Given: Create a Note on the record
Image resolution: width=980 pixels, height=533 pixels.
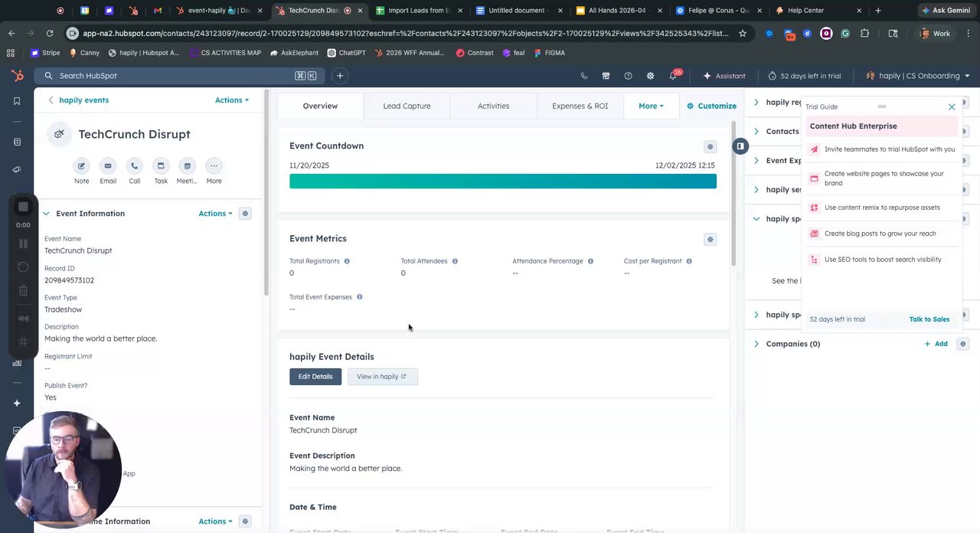Looking at the screenshot, I should tap(81, 166).
